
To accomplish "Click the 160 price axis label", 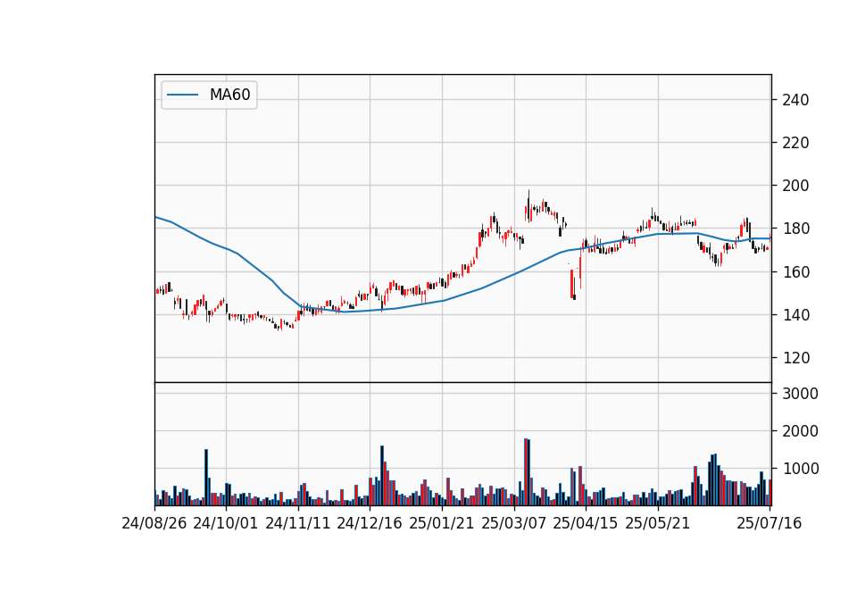I will point(795,271).
